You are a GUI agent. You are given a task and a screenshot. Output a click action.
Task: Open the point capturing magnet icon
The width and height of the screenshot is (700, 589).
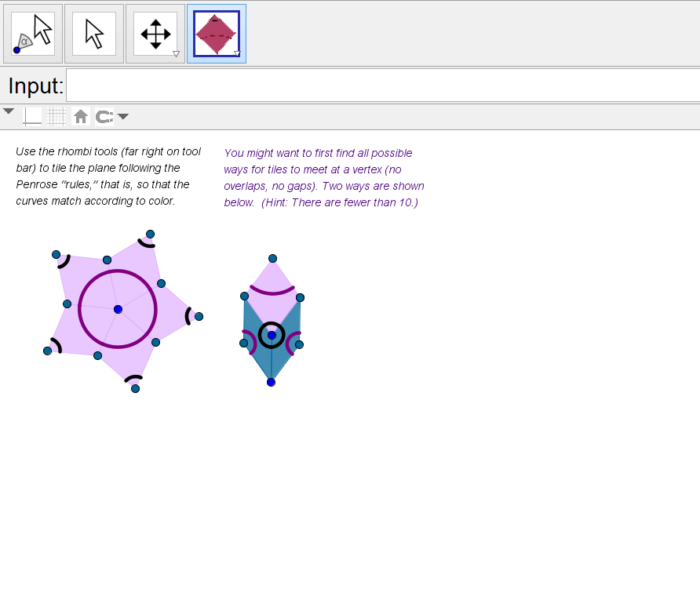pyautogui.click(x=104, y=116)
